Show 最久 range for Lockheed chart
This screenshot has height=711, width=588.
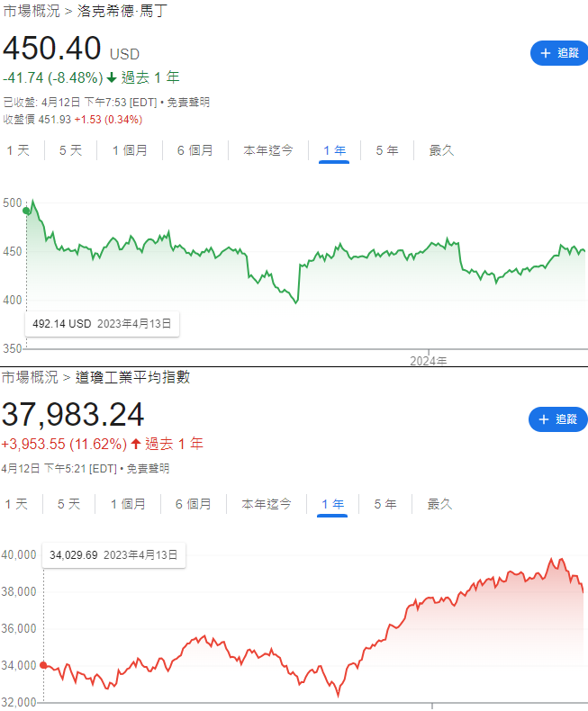tap(441, 150)
